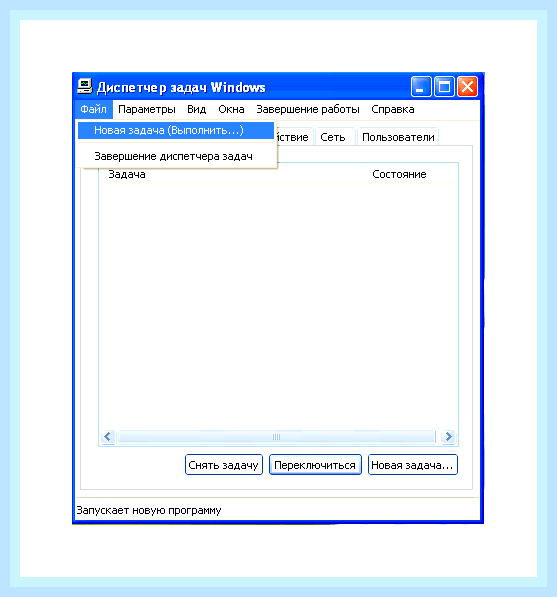This screenshot has width=557, height=597.
Task: Close the Диспетчер задач window
Action: coord(468,87)
